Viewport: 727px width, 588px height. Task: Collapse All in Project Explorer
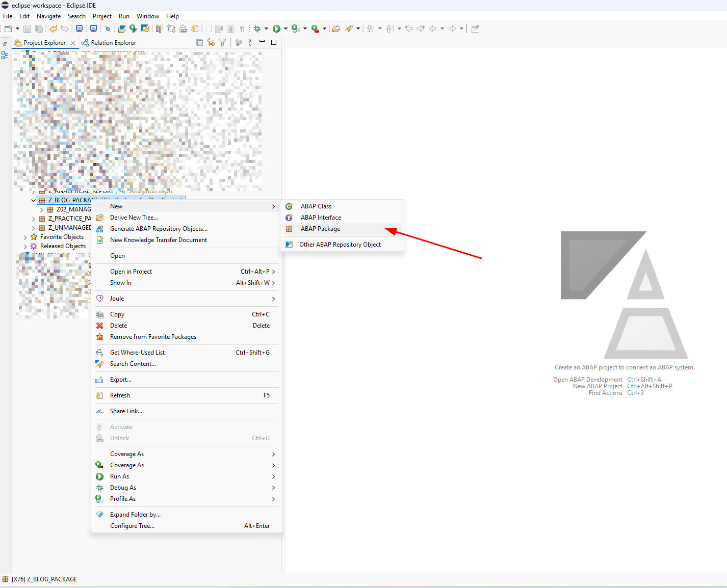pos(199,43)
